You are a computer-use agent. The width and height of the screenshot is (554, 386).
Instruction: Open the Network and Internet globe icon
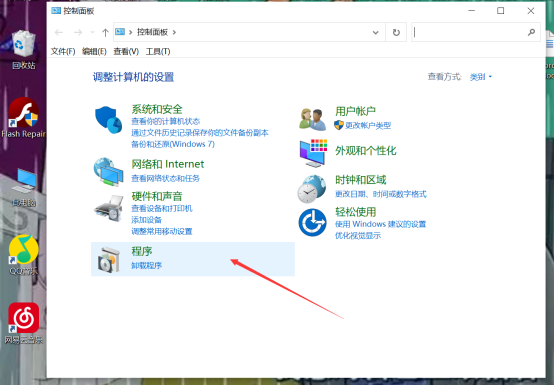tap(108, 172)
